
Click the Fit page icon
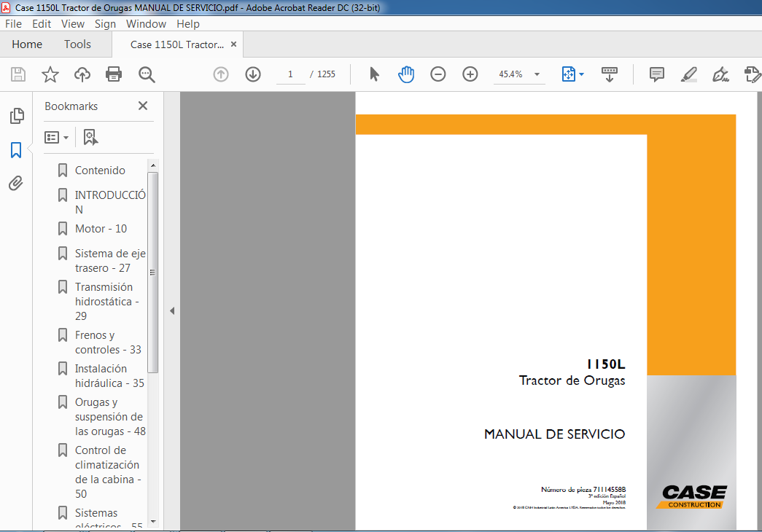568,74
